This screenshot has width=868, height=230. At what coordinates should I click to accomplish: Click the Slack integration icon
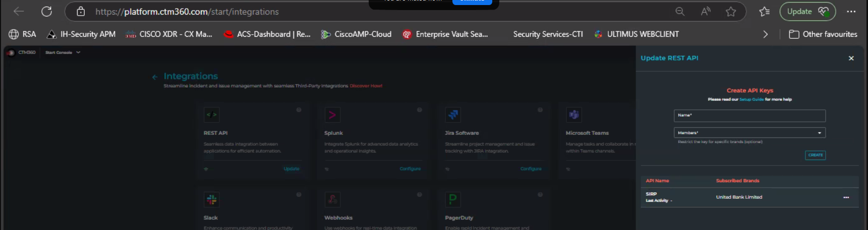point(212,199)
